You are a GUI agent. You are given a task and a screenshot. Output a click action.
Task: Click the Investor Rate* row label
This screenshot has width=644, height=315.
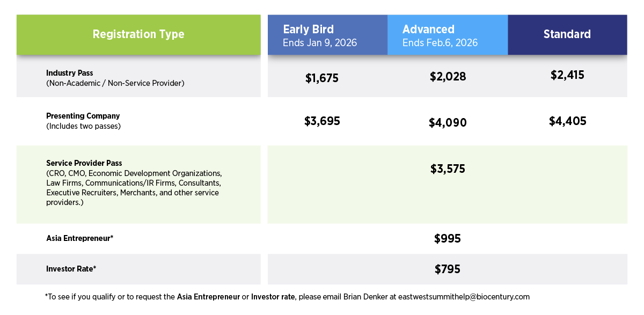pyautogui.click(x=71, y=269)
